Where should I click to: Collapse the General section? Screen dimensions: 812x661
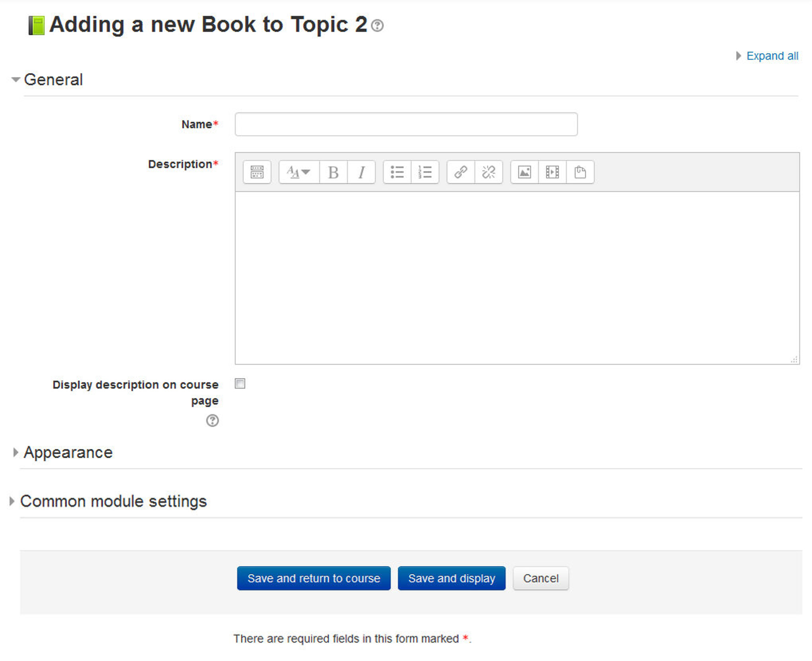coord(53,80)
